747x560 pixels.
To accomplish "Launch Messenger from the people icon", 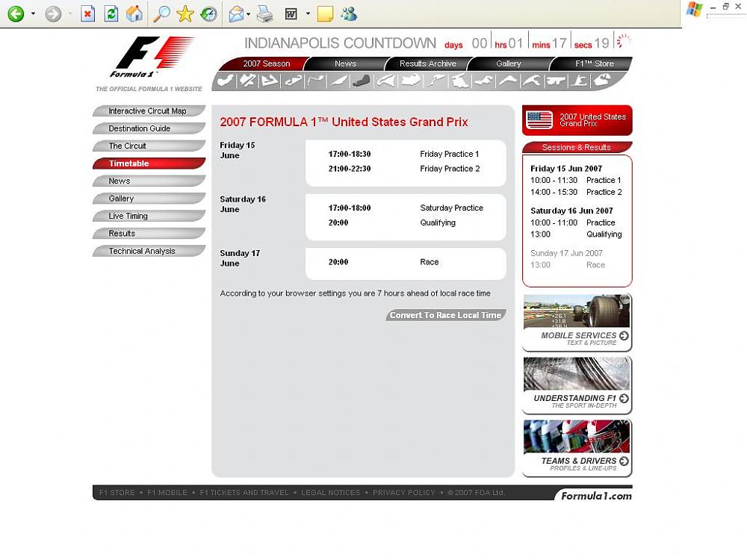I will pos(349,13).
